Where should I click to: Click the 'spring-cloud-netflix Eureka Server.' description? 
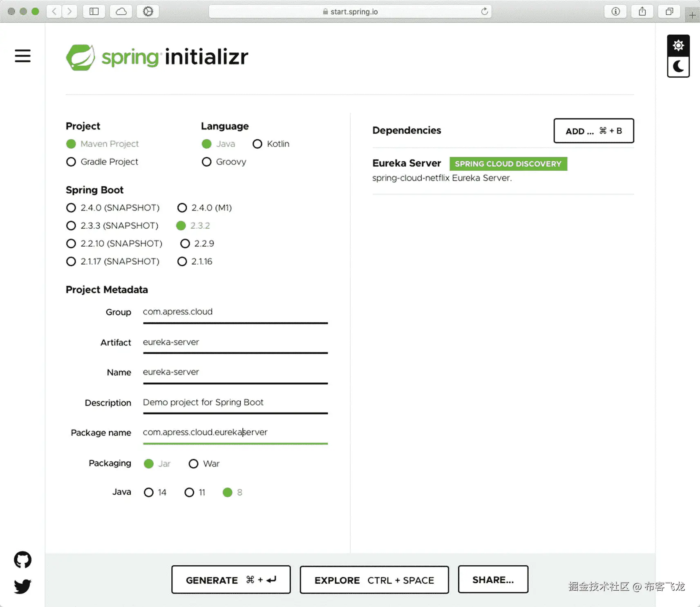[x=442, y=178]
